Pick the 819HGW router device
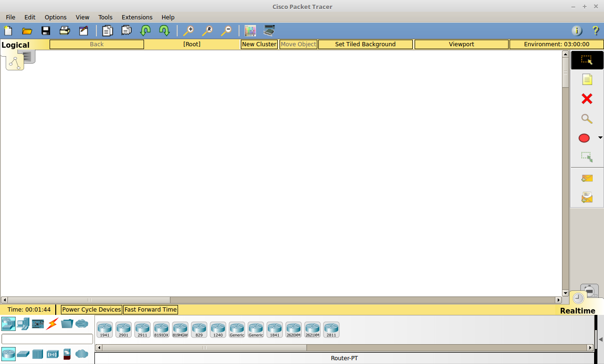 point(180,330)
